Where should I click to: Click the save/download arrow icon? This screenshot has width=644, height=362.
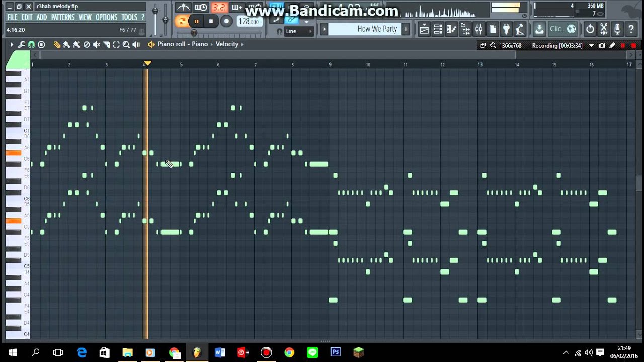(x=539, y=29)
